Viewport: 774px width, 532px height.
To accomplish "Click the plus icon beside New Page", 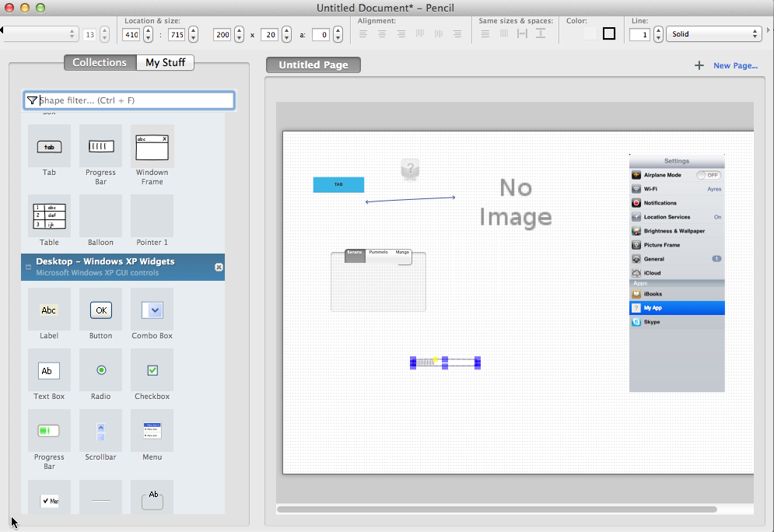I will (699, 65).
